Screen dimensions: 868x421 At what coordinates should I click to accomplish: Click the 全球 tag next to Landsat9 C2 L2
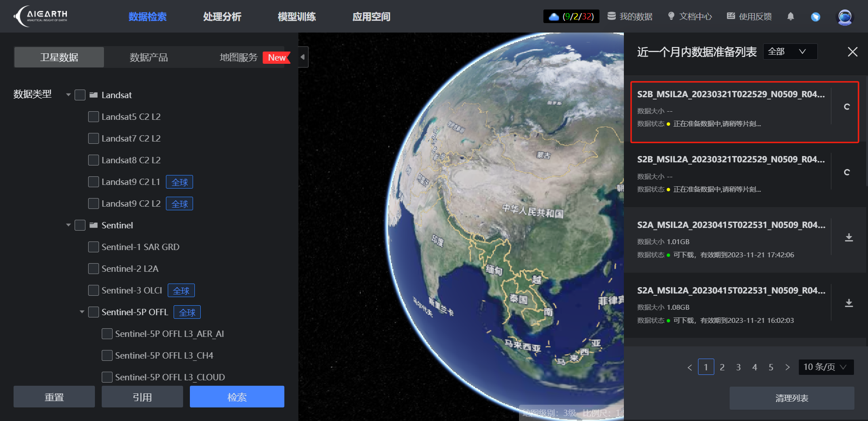(x=179, y=203)
